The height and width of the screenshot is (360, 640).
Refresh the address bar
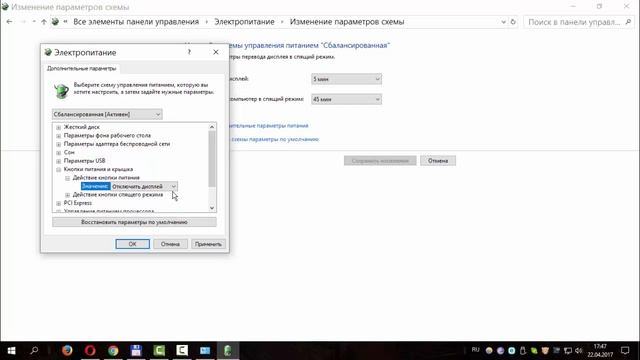coord(513,22)
